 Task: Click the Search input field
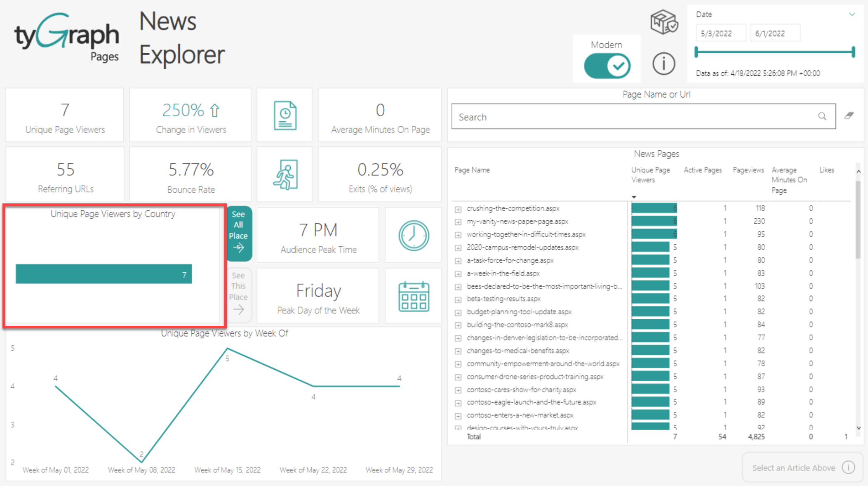635,117
